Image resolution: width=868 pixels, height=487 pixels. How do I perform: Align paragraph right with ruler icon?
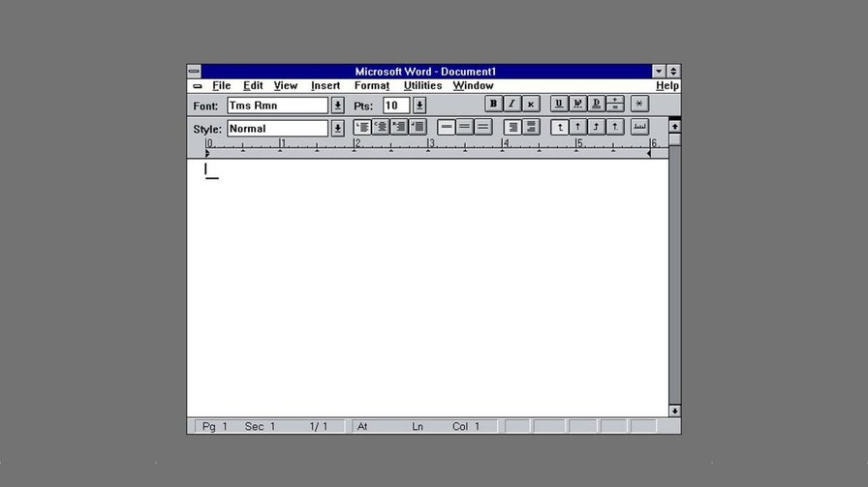pyautogui.click(x=399, y=127)
